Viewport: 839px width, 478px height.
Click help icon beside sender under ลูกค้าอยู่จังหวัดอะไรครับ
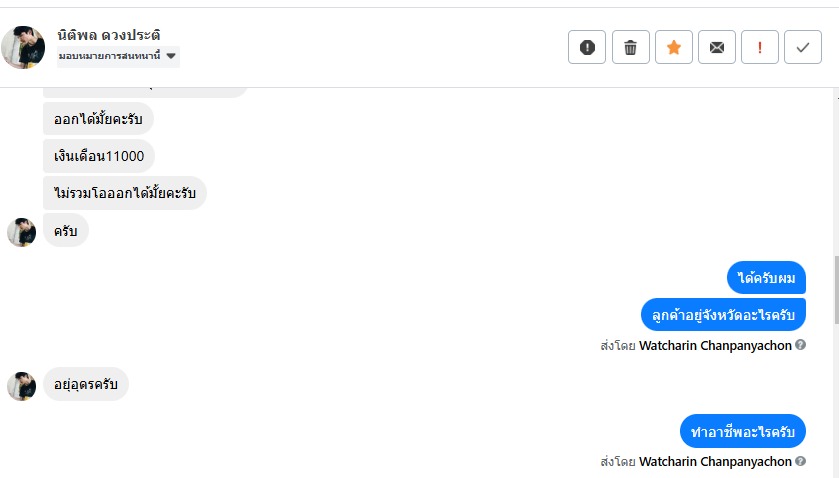(x=800, y=346)
